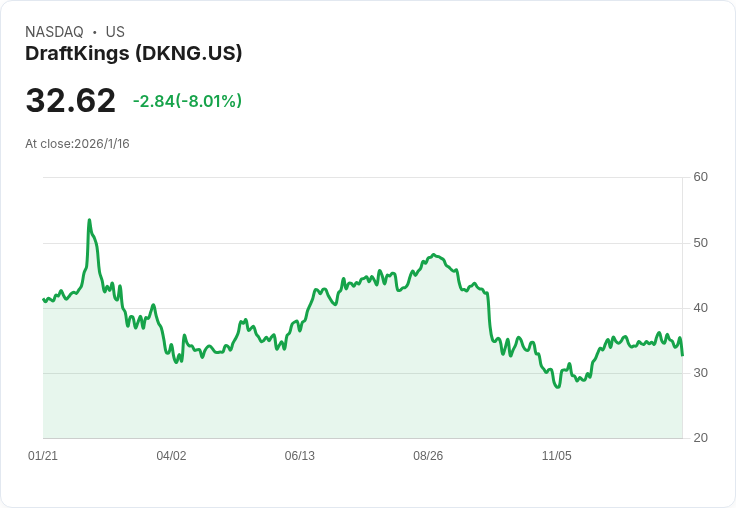Click the 20 price axis label

pos(700,438)
